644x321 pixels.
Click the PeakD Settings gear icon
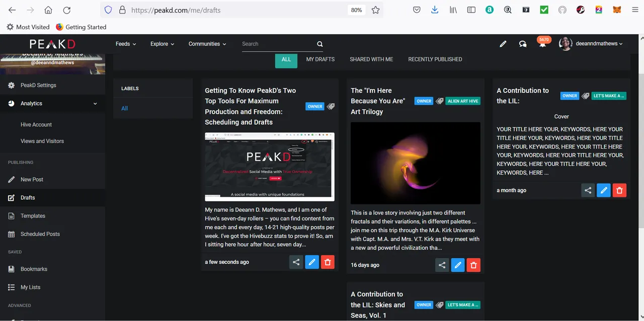12,85
